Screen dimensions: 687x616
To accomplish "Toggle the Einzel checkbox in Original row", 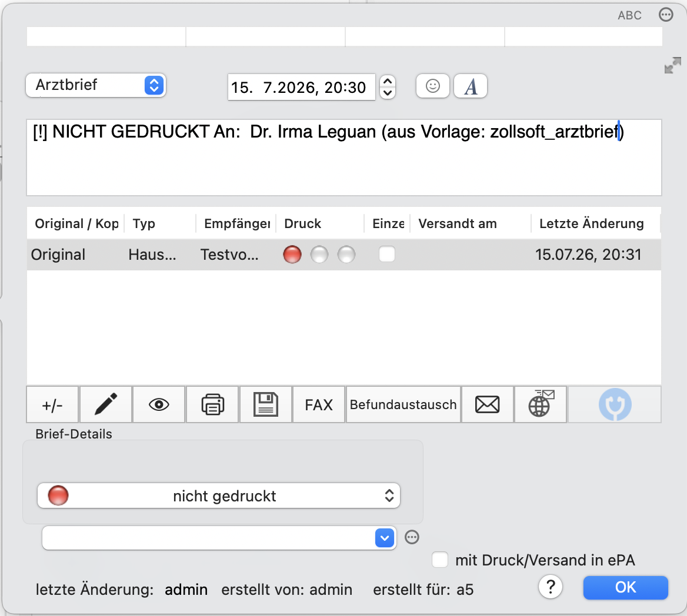I will (x=387, y=254).
